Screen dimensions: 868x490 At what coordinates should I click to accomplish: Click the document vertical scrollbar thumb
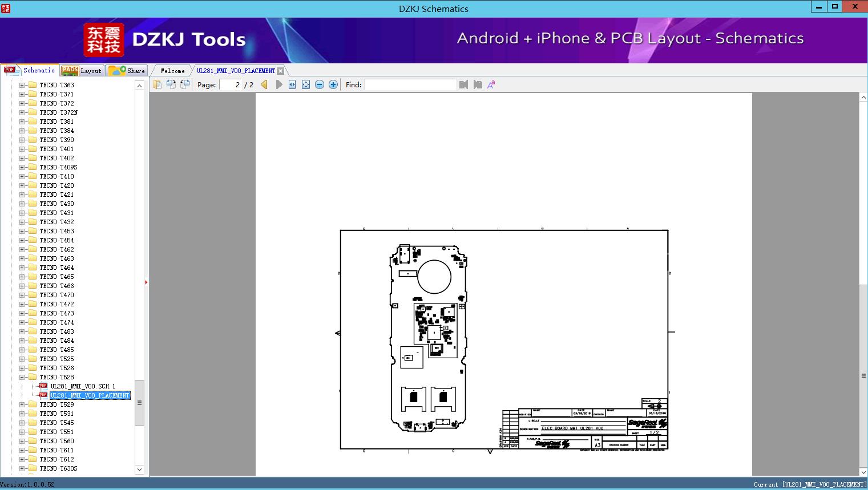[x=863, y=375]
